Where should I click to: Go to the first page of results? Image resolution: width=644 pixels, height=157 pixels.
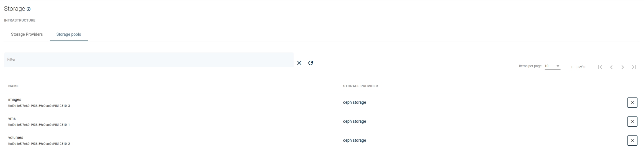click(x=600, y=67)
